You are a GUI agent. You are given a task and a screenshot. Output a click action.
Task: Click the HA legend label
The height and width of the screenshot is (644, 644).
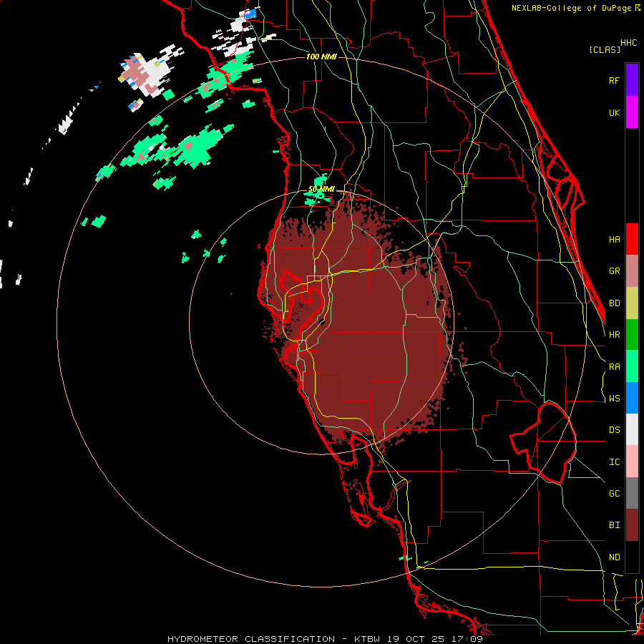point(614,239)
